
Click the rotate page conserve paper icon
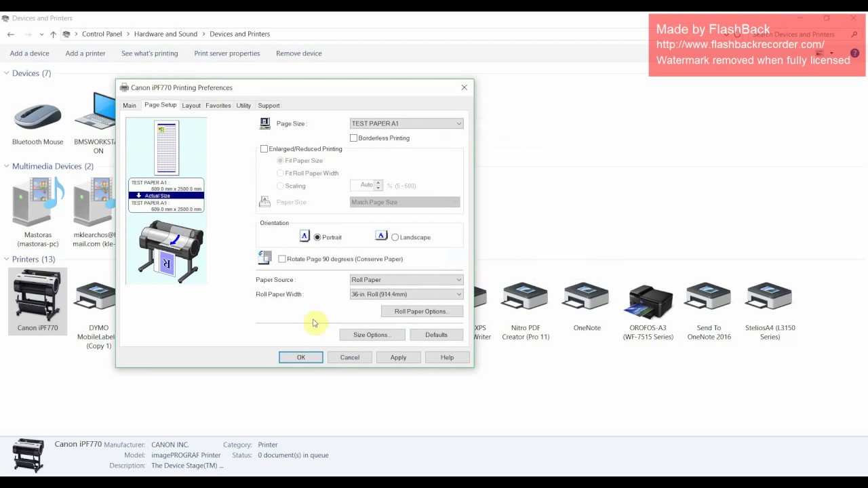[264, 258]
